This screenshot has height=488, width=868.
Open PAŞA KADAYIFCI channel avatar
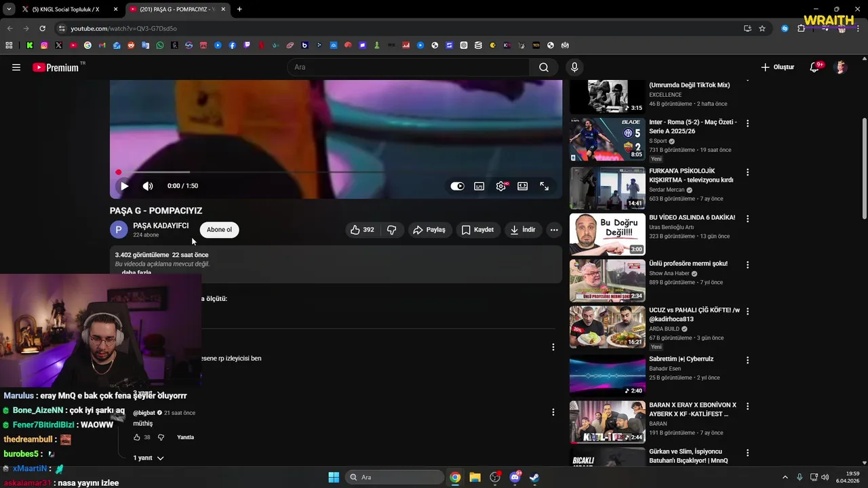(x=119, y=230)
